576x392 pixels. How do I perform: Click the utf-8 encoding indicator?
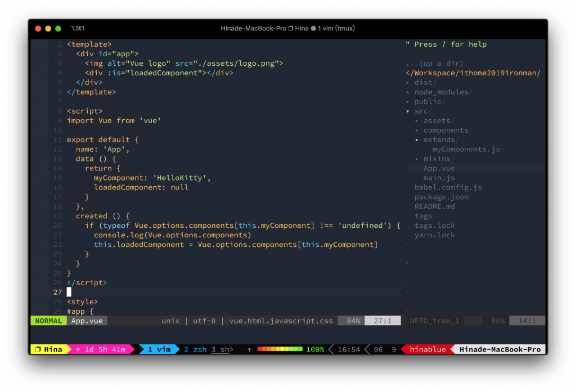[x=204, y=321]
